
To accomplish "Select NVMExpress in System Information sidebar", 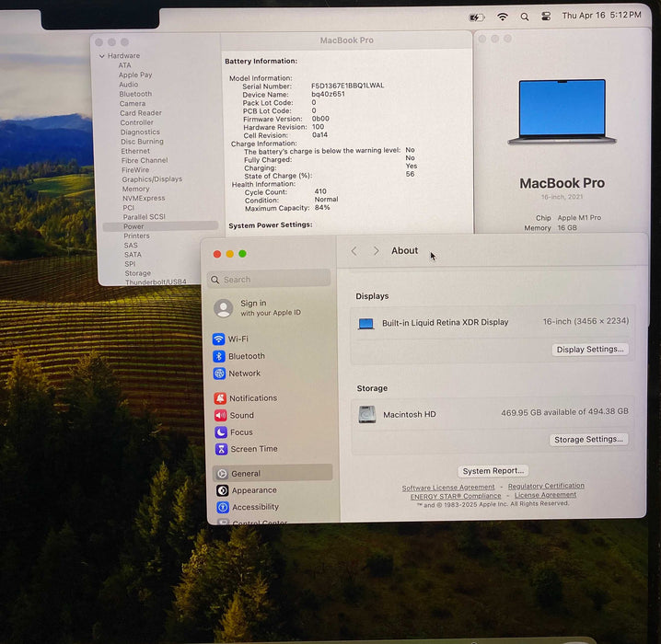I will tap(144, 198).
